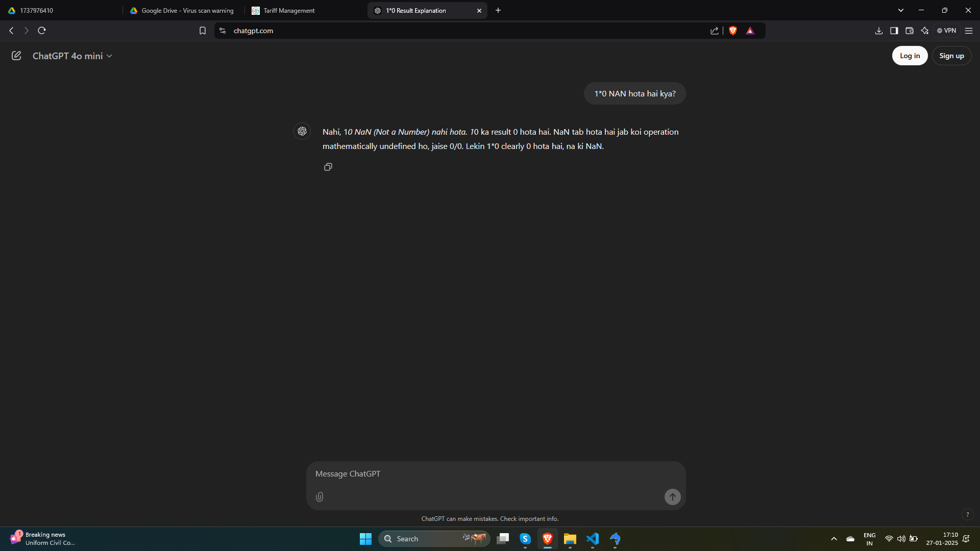Click the ChatGPT avatar logo beside response

tap(302, 131)
